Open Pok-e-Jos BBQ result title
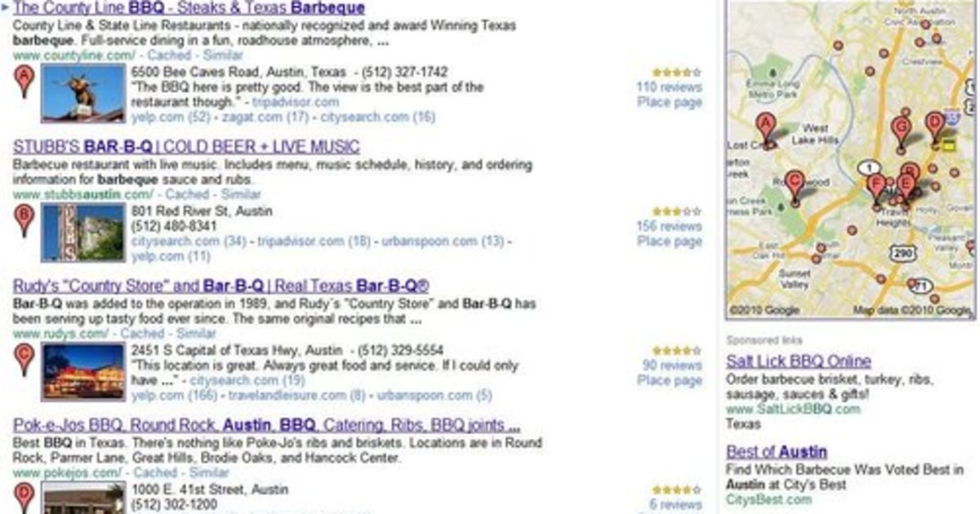980x514 pixels. tap(267, 425)
